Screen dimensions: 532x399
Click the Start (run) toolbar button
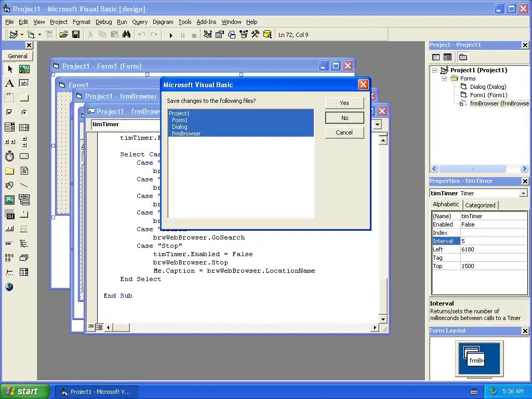coord(171,35)
